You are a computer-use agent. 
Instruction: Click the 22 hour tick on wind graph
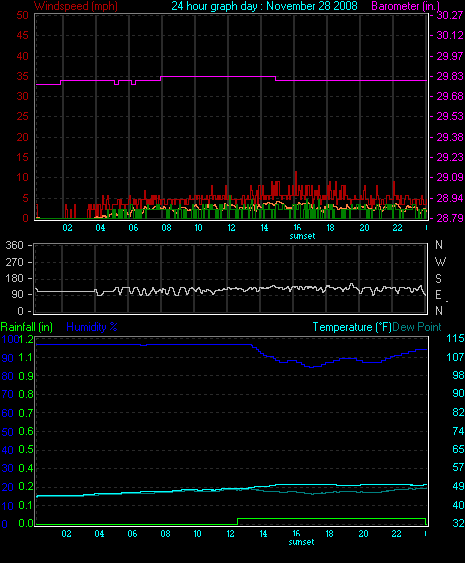pos(397,228)
